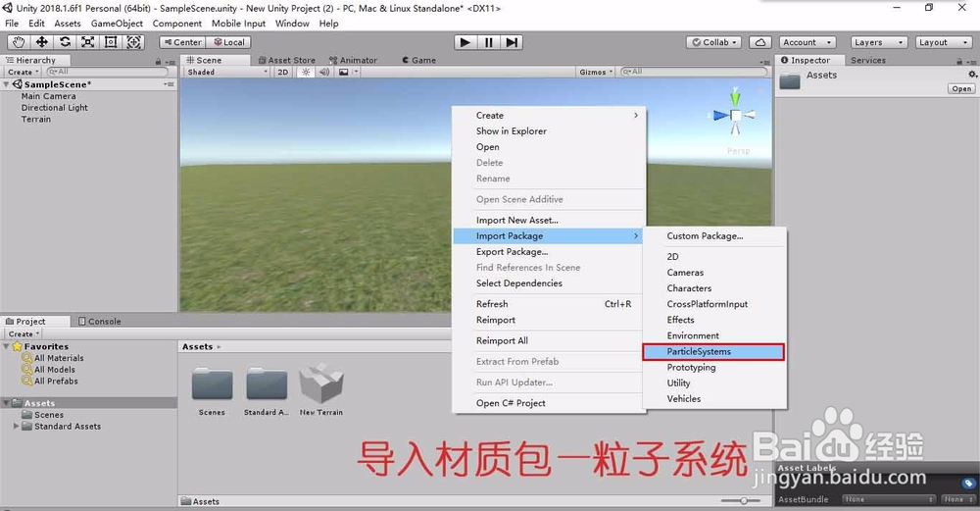Open the Layers dropdown
The height and width of the screenshot is (511, 980).
tap(878, 42)
